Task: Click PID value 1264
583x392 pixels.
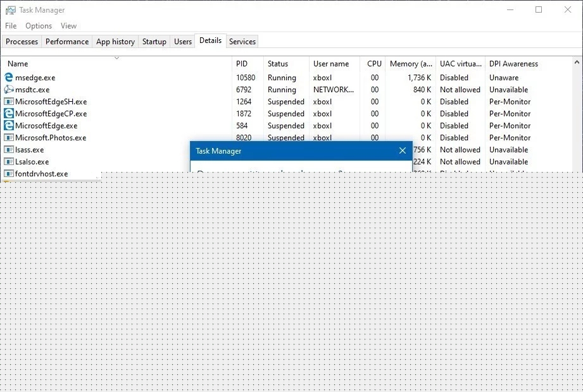Action: click(x=244, y=102)
